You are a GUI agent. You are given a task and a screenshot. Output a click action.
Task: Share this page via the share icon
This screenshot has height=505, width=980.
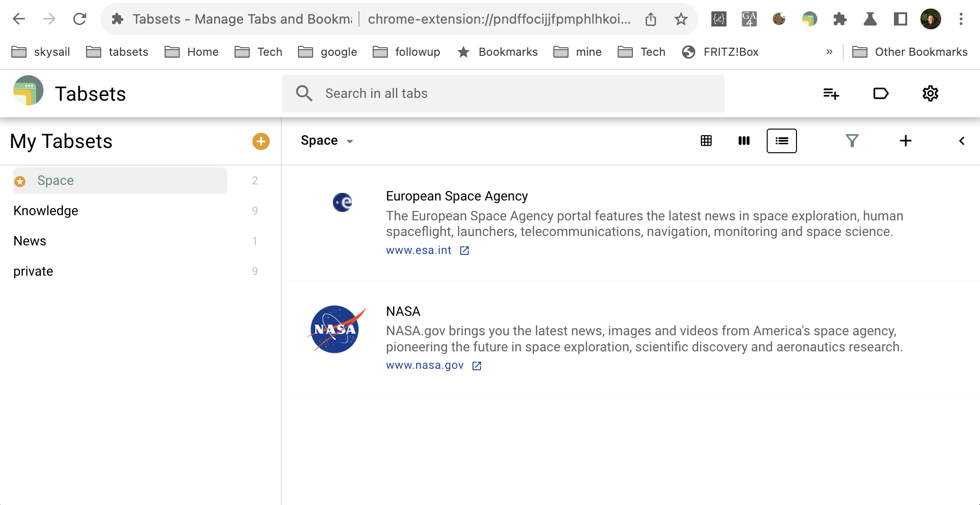click(651, 19)
